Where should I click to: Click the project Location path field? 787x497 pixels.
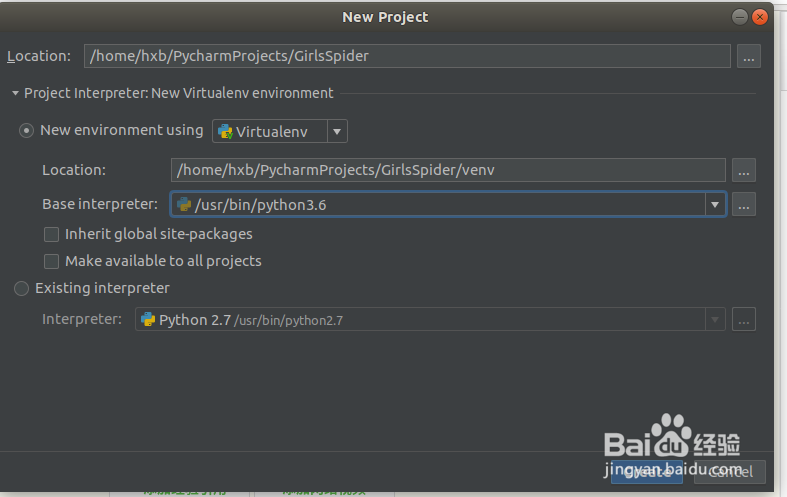[x=407, y=57]
